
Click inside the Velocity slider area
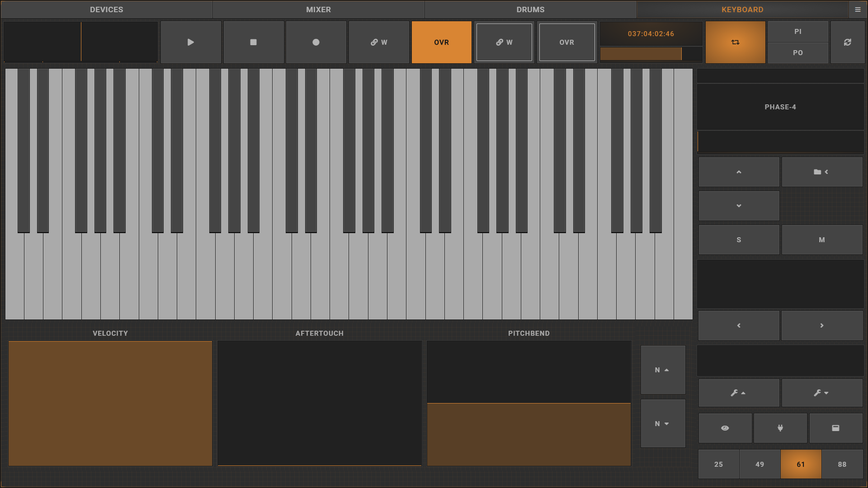(110, 403)
